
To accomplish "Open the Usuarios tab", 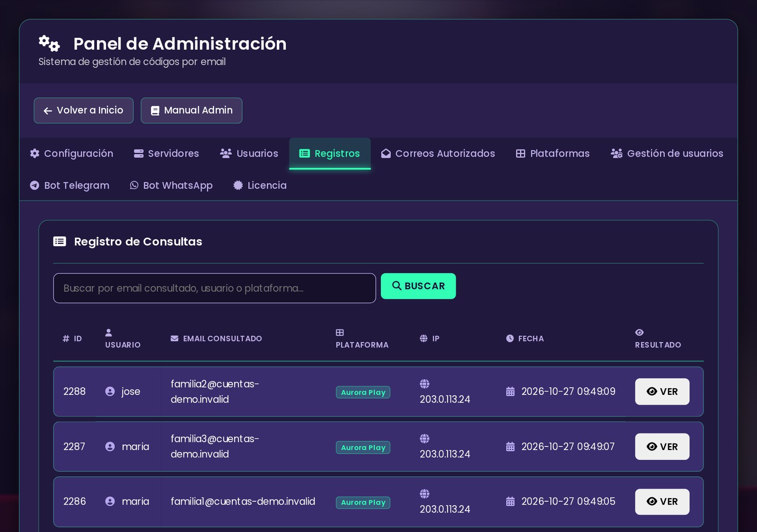I will 249,154.
